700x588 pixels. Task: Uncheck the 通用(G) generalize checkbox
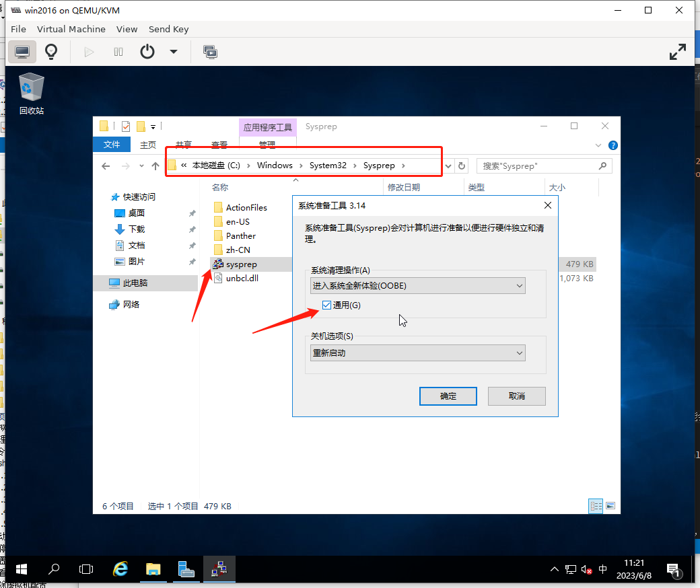tap(327, 305)
